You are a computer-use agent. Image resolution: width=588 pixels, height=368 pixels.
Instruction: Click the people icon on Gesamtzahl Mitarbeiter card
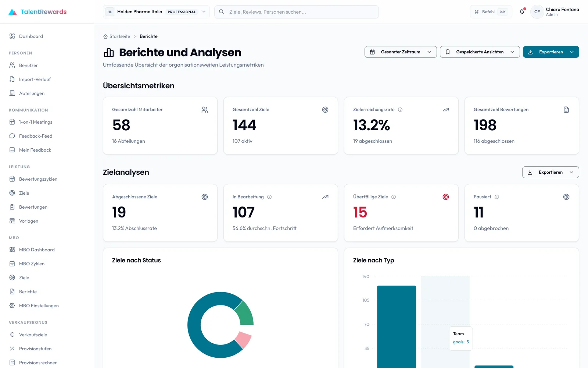coord(205,110)
